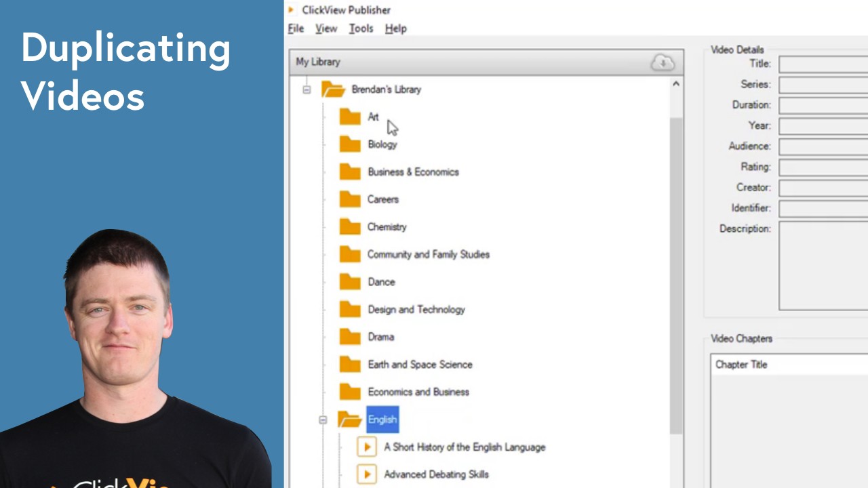The width and height of the screenshot is (868, 488).
Task: Select the Earth and Space Science folder
Action: [420, 364]
